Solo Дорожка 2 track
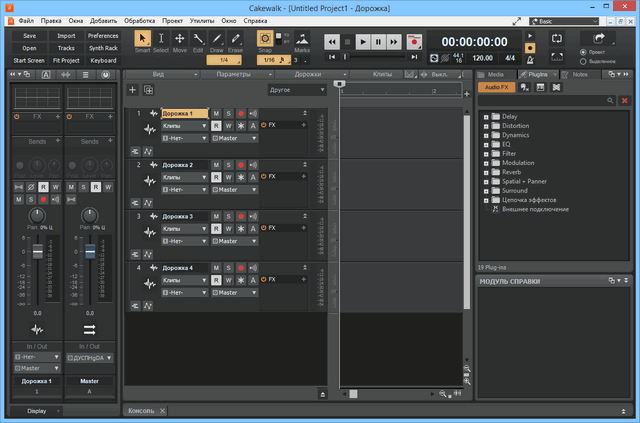 coord(228,165)
